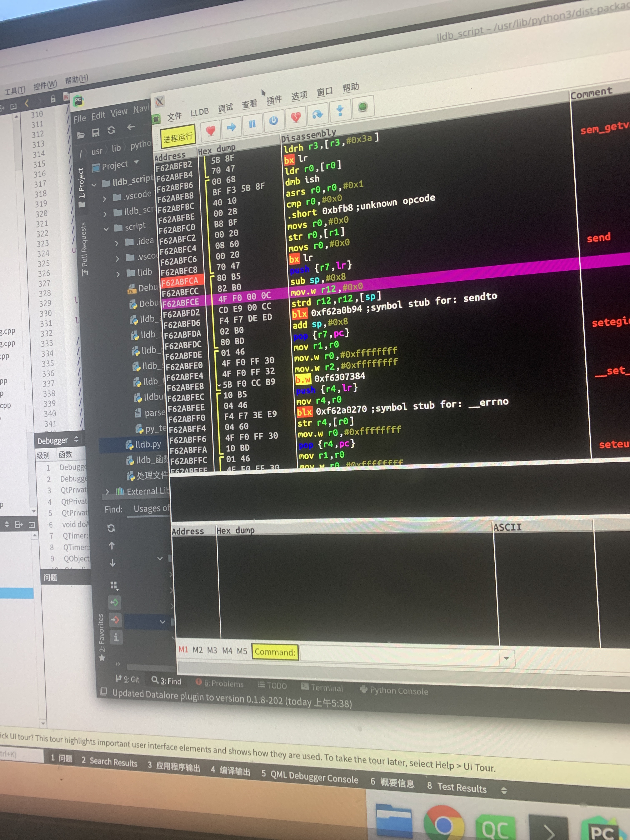Click the Pull Requests side tab
630x840 pixels.
84,249
